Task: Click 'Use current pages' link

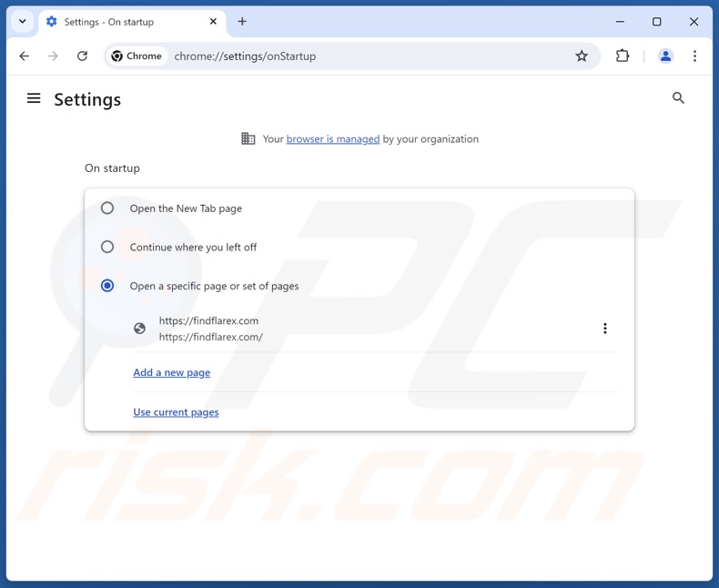Action: pyautogui.click(x=176, y=412)
